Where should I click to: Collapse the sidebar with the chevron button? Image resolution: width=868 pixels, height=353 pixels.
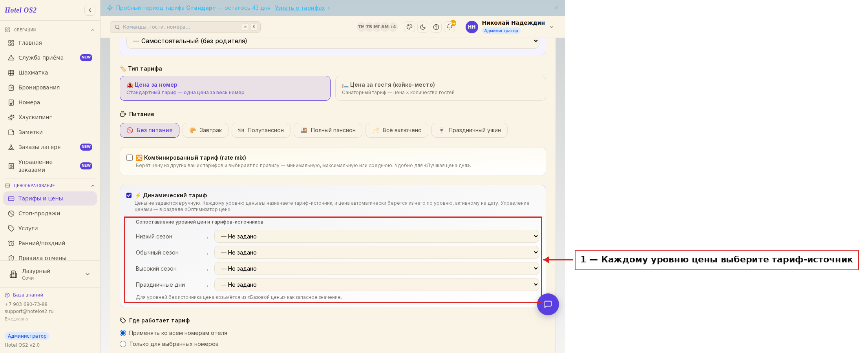90,10
